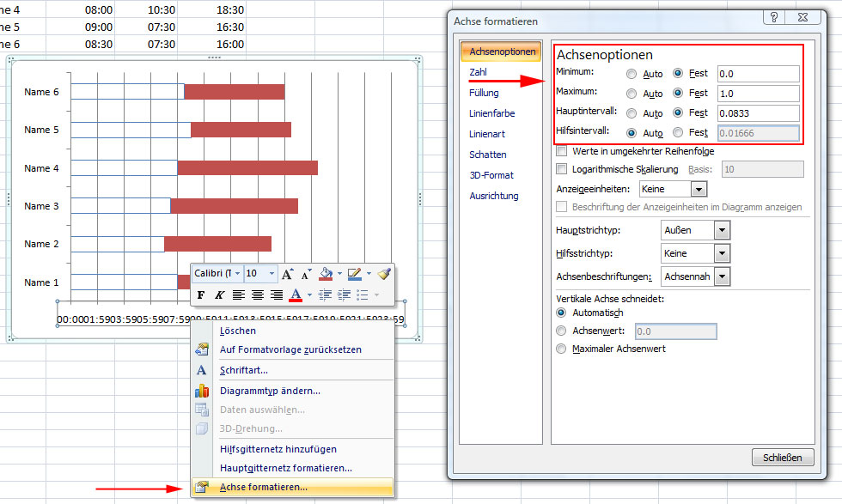
Task: Increase indent in mini toolbar
Action: pyautogui.click(x=344, y=295)
